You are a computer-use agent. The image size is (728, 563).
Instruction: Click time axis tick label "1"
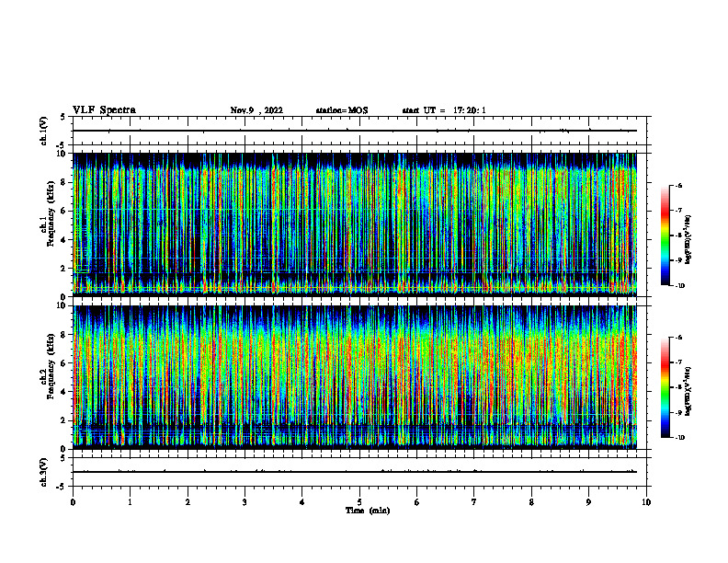[x=130, y=502]
